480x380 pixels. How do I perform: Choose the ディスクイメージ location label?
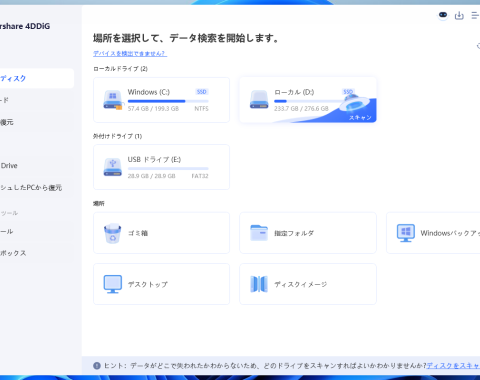(300, 284)
